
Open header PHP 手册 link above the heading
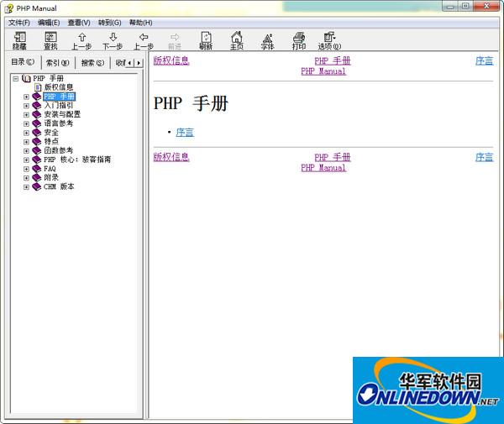pyautogui.click(x=333, y=60)
